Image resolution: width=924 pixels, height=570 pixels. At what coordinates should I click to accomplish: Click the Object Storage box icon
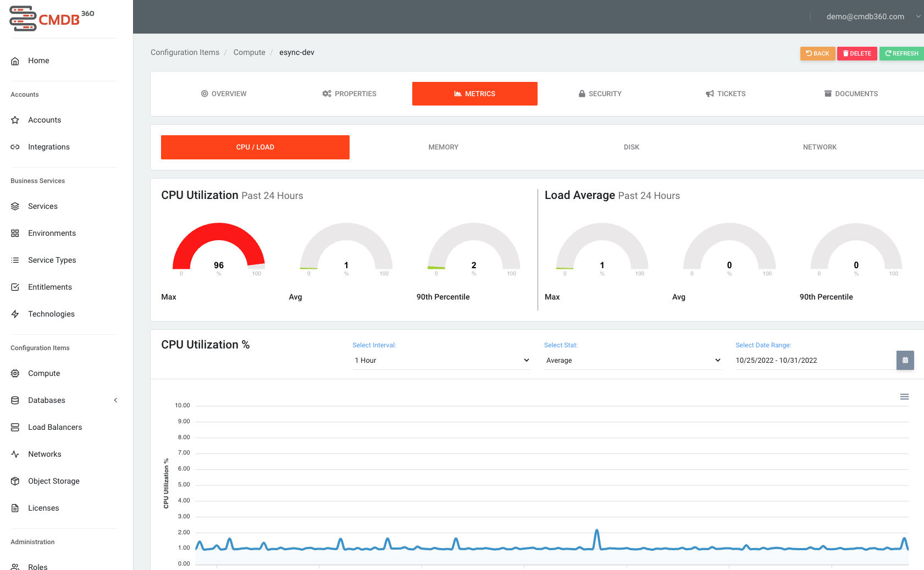(x=15, y=481)
